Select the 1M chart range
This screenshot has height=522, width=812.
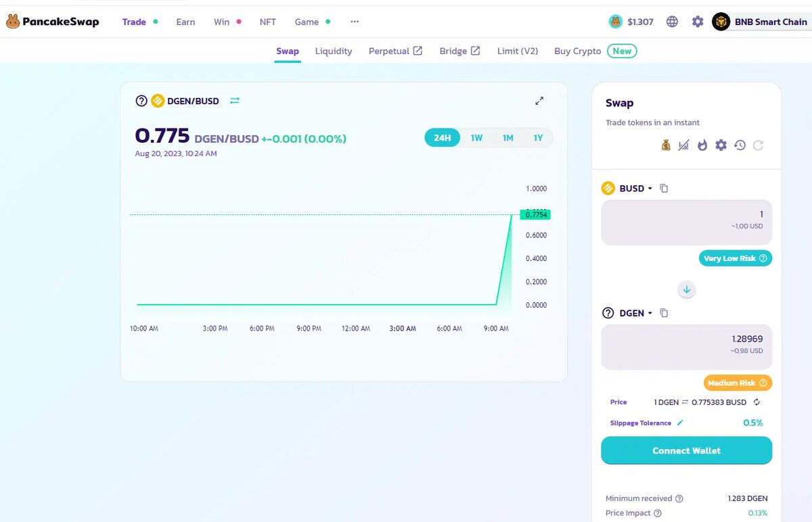click(x=507, y=138)
